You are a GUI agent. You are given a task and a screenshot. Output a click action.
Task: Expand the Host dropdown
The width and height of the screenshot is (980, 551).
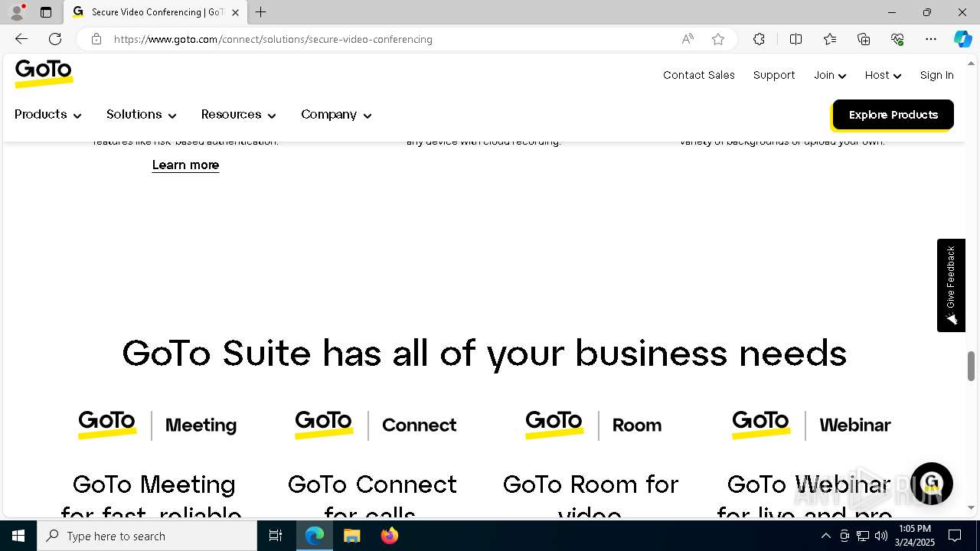[x=883, y=75]
